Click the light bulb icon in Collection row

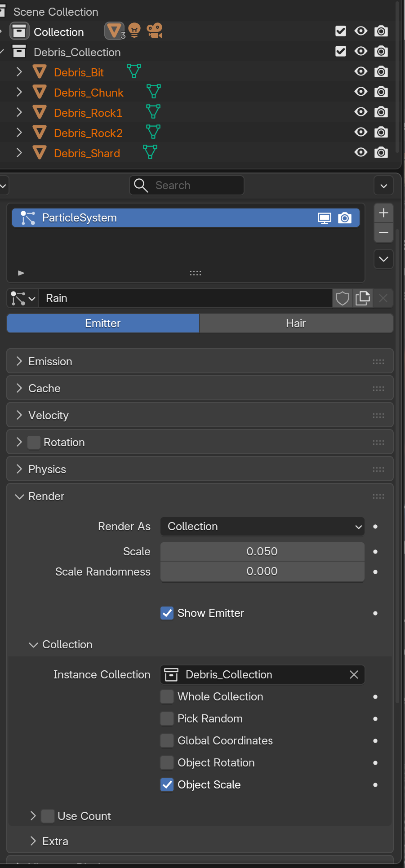134,31
